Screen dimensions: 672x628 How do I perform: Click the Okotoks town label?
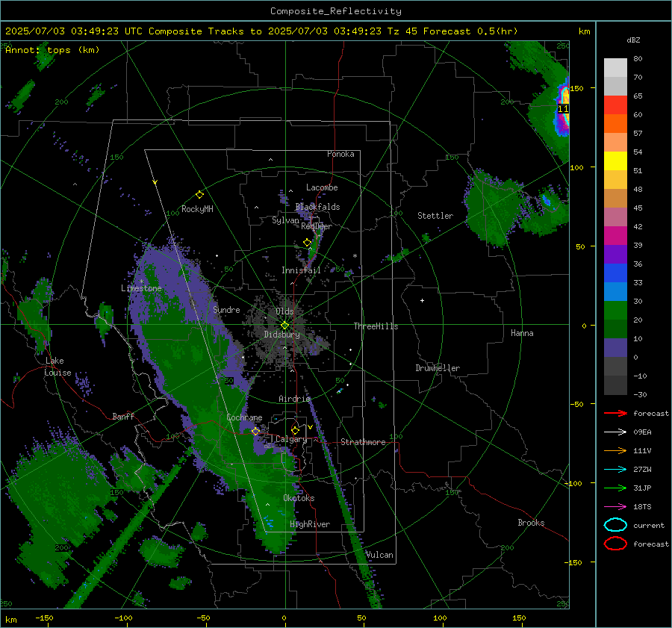[299, 497]
